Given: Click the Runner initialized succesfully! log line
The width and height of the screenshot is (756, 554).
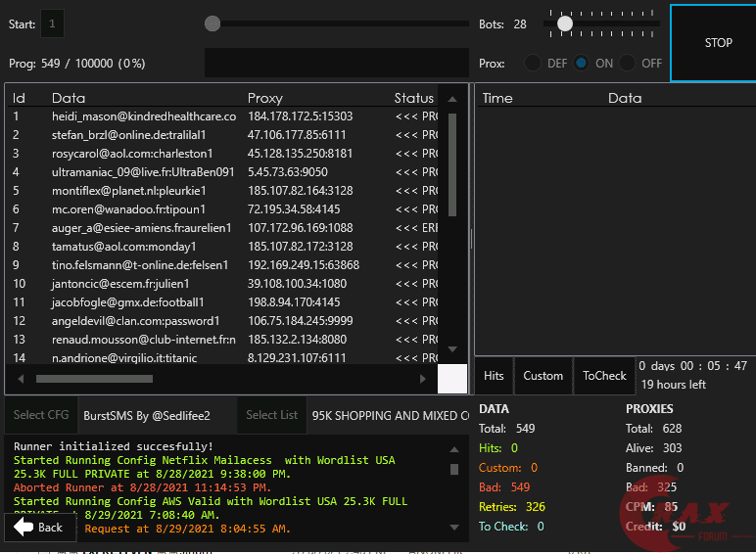Looking at the screenshot, I should [114, 446].
